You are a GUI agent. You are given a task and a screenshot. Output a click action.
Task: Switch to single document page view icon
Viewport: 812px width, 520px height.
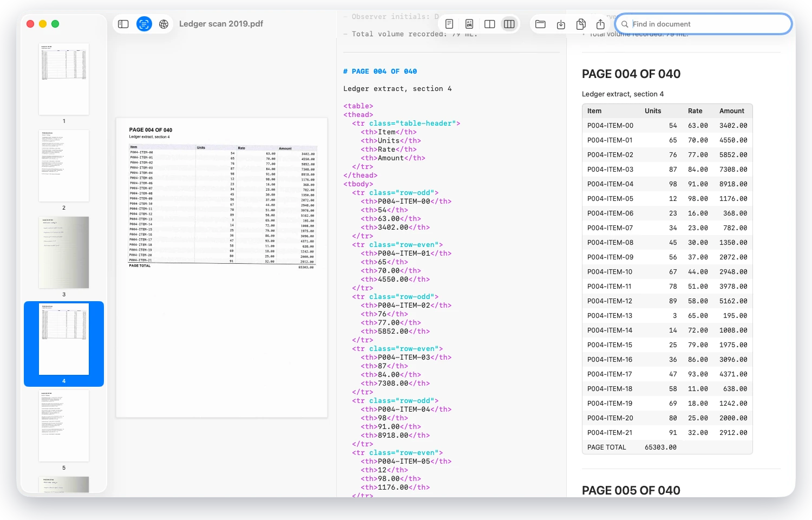click(x=449, y=24)
